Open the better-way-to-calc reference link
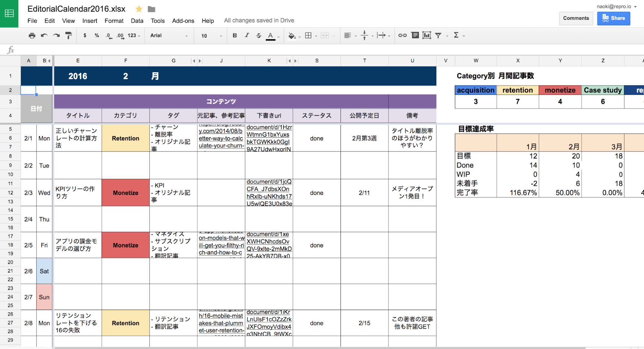644x349 pixels. (x=221, y=139)
